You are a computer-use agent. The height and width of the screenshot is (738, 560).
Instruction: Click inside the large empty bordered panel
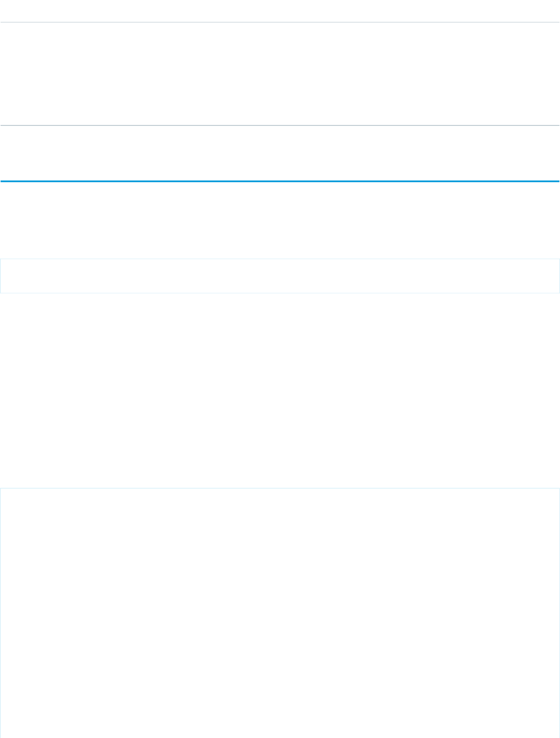click(x=280, y=613)
